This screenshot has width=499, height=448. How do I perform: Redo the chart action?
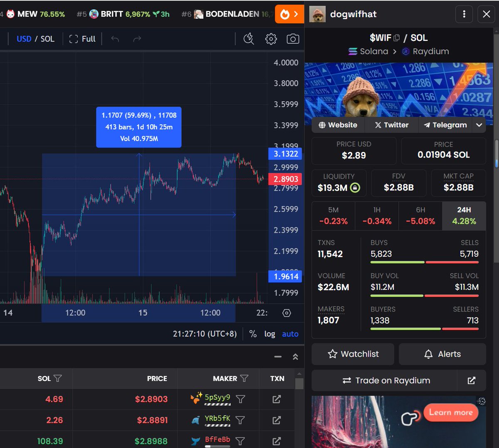(137, 39)
